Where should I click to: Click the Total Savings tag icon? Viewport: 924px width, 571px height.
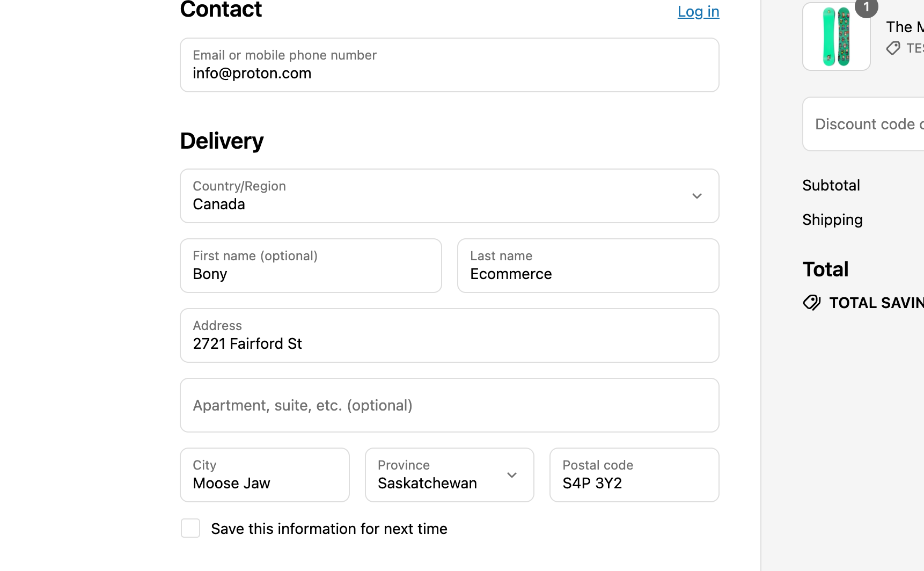812,303
